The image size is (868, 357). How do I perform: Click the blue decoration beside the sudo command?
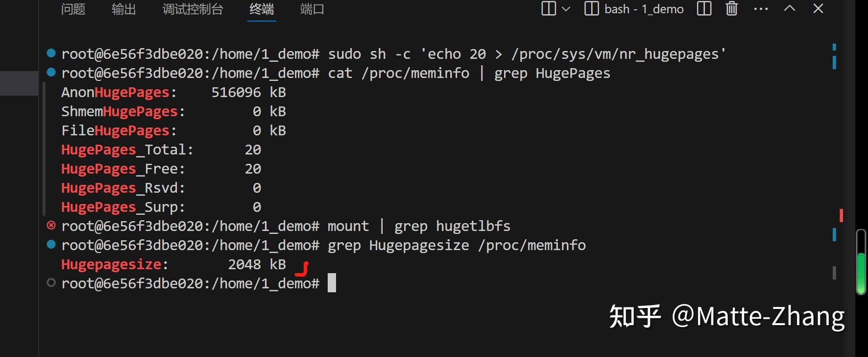point(50,53)
